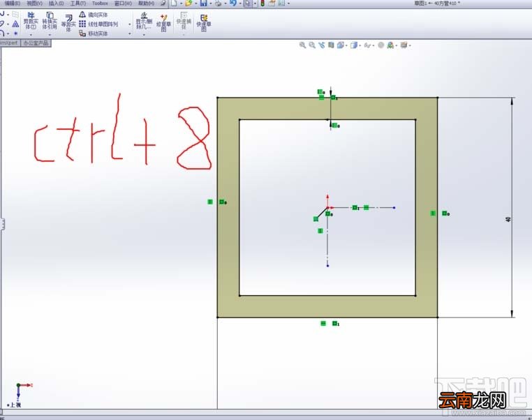The width and height of the screenshot is (532, 420).
Task: Open the Apply Scene icon
Action: pos(390,45)
